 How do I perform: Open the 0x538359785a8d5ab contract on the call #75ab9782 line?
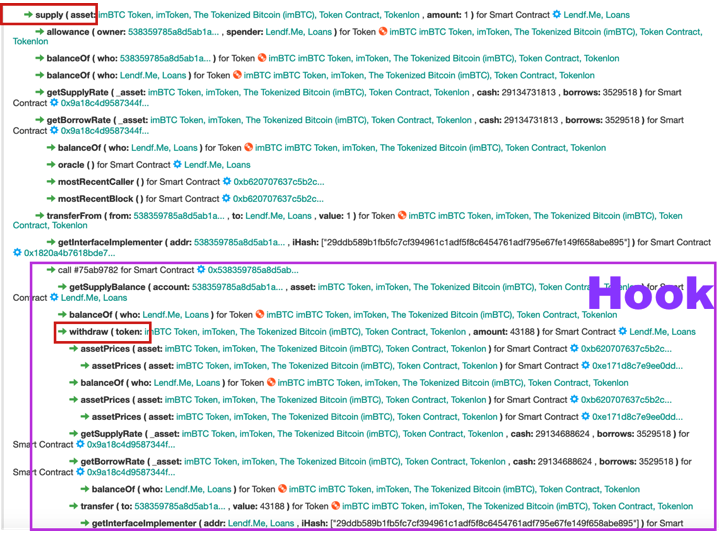252,270
